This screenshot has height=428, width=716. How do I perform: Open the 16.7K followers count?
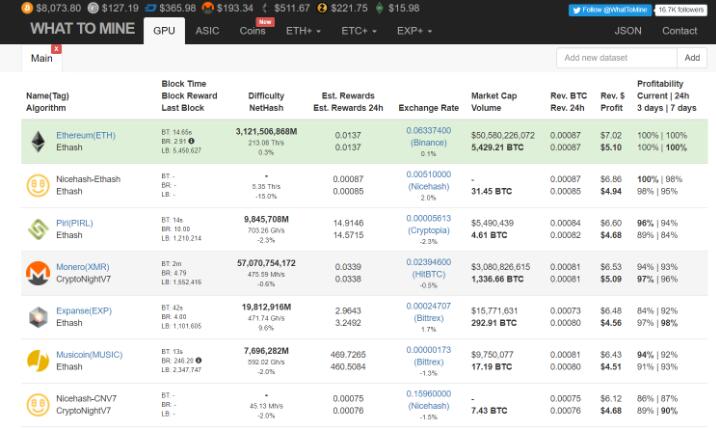click(681, 10)
